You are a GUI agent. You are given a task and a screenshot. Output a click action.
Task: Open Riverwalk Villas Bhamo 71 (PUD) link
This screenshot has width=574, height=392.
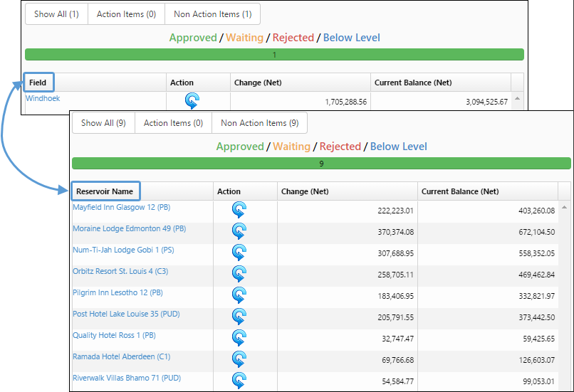tap(127, 378)
